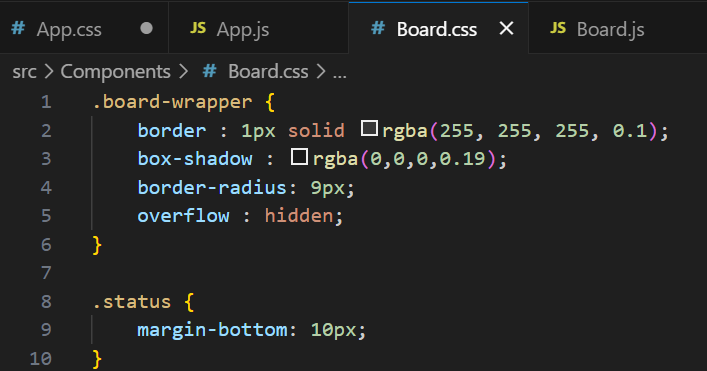Select the Board.css tab
The width and height of the screenshot is (707, 371).
438,28
